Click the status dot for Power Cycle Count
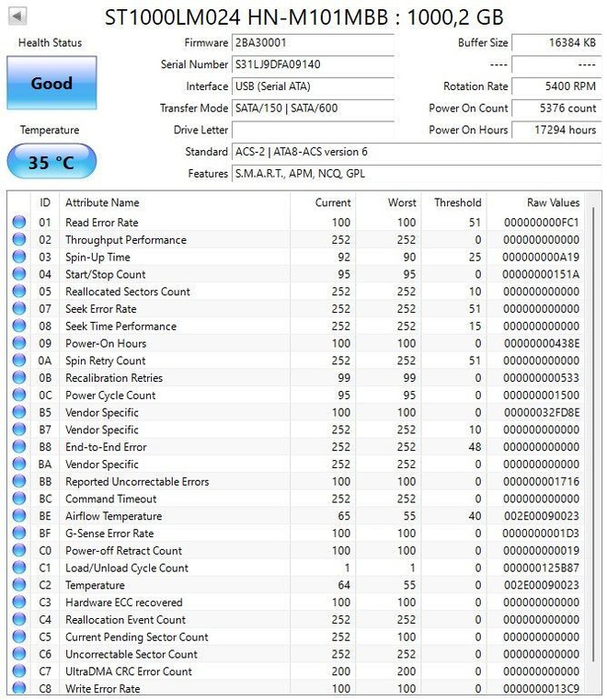 19,395
